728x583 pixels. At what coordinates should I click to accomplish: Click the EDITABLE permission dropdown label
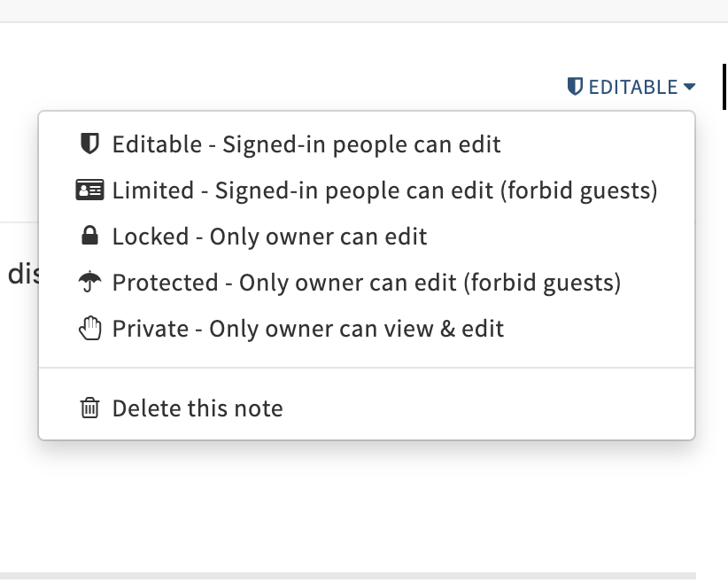pyautogui.click(x=632, y=87)
